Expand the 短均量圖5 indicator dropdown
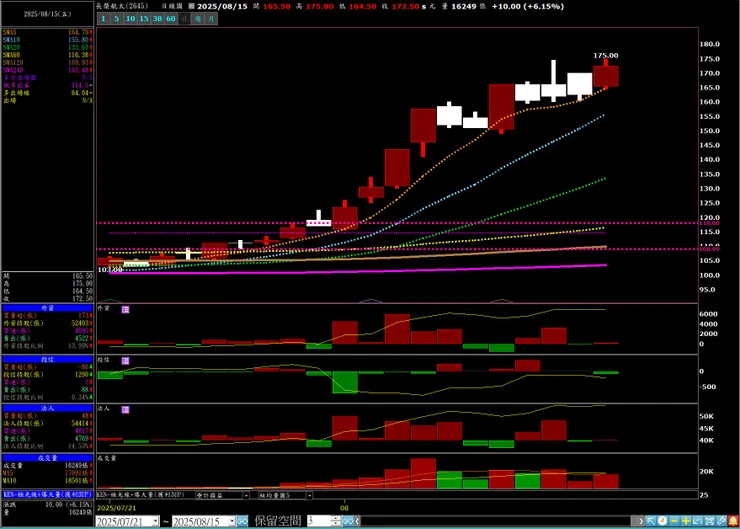Viewport: 740px width, 529px height. tap(309, 495)
